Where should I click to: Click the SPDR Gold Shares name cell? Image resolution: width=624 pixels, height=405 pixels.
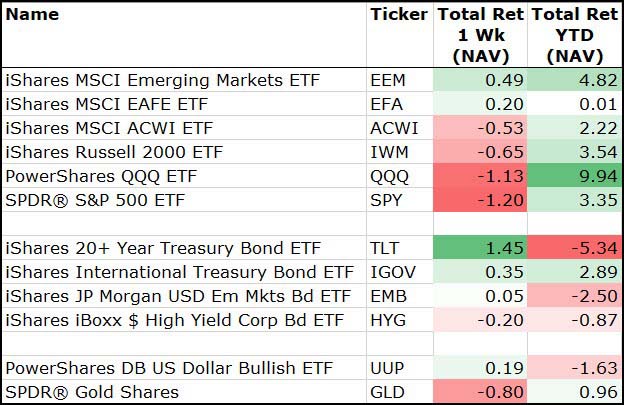(92, 391)
